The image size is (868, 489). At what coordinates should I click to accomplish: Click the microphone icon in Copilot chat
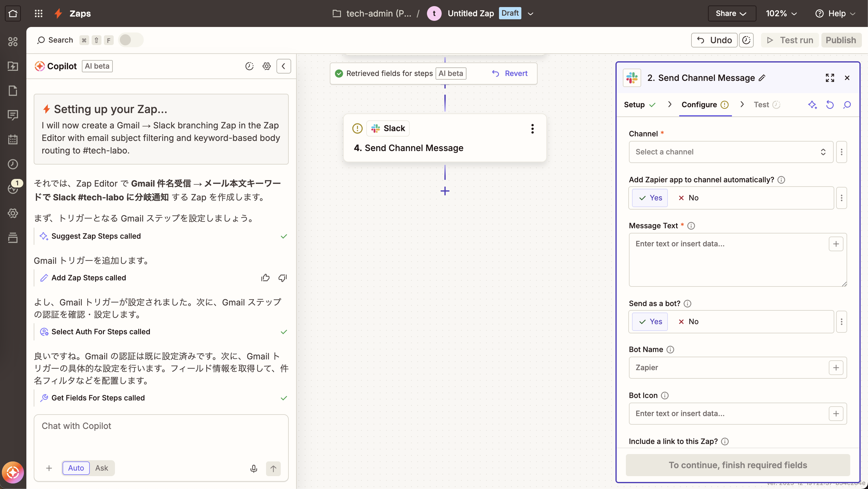254,468
